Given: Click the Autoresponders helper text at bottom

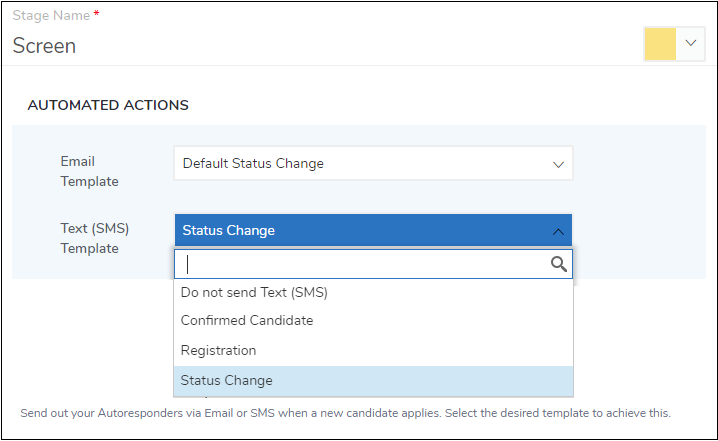Looking at the screenshot, I should 345,413.
